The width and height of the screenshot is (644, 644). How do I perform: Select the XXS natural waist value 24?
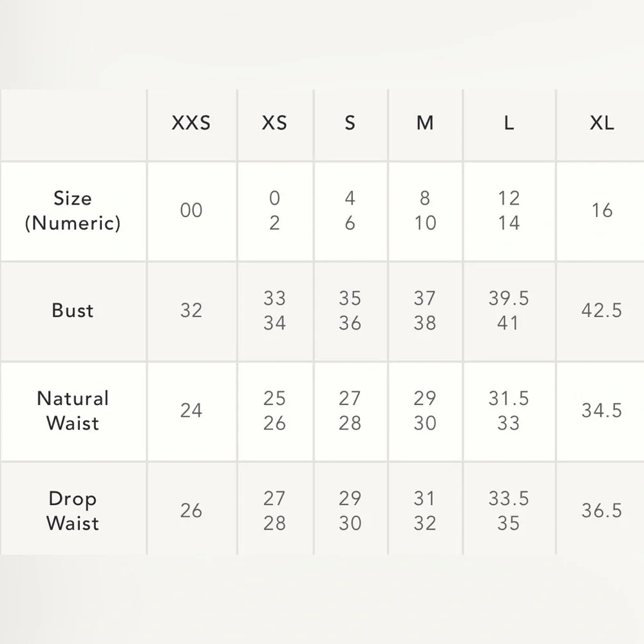[x=191, y=411]
